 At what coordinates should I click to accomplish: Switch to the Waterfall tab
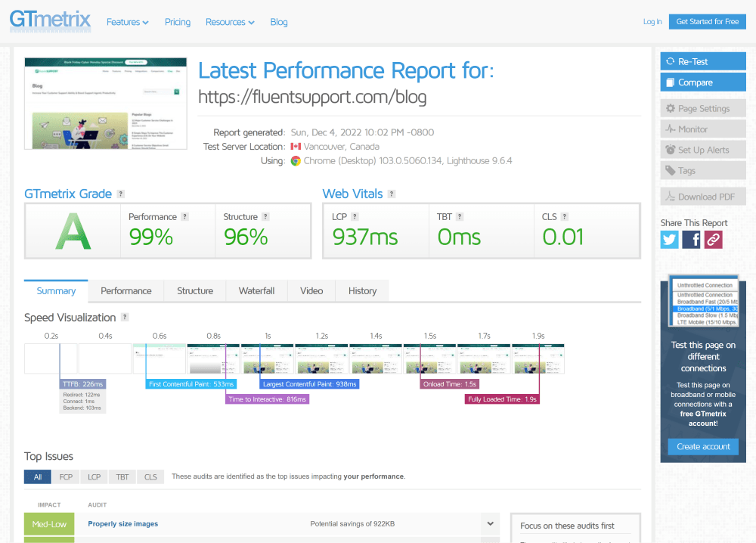click(256, 291)
